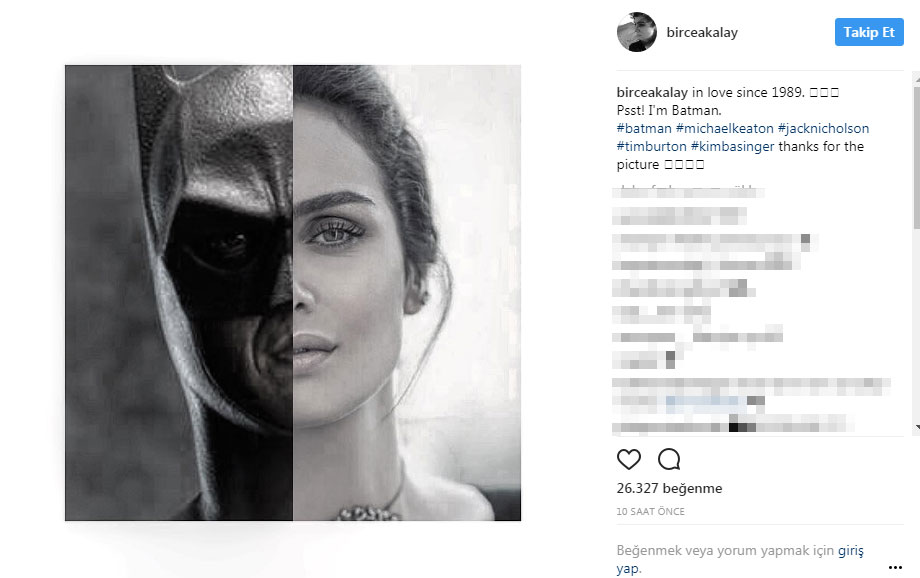Click the comments scrollbar up arrow
920x578 pixels.
click(x=916, y=76)
